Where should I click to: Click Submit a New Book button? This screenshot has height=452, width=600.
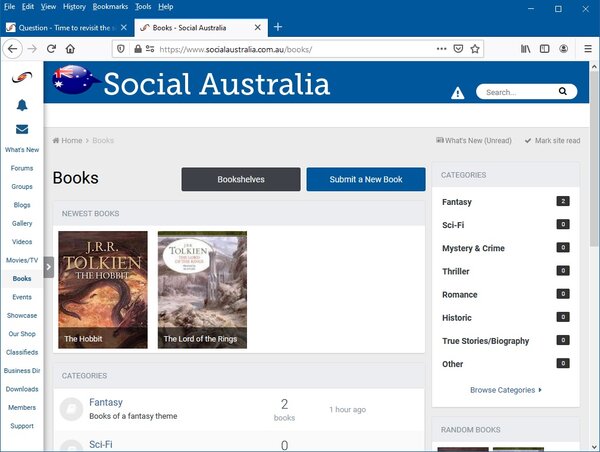pyautogui.click(x=366, y=179)
